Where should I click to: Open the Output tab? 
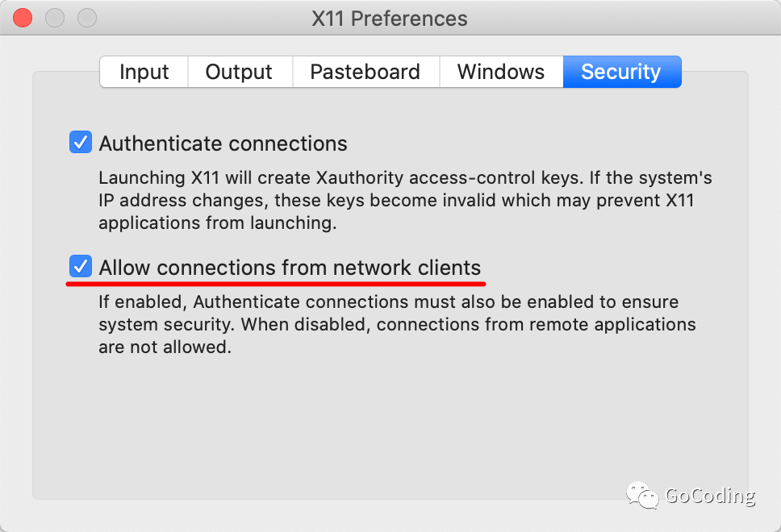click(x=240, y=72)
